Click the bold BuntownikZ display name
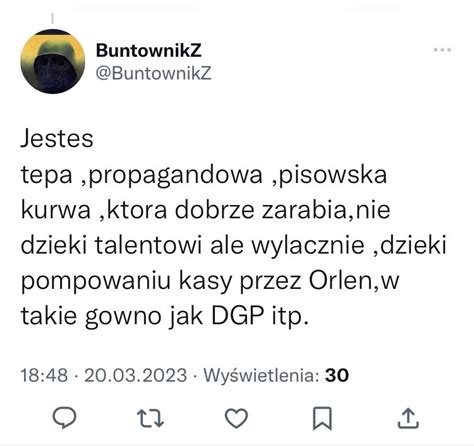474x446 pixels. tap(149, 50)
